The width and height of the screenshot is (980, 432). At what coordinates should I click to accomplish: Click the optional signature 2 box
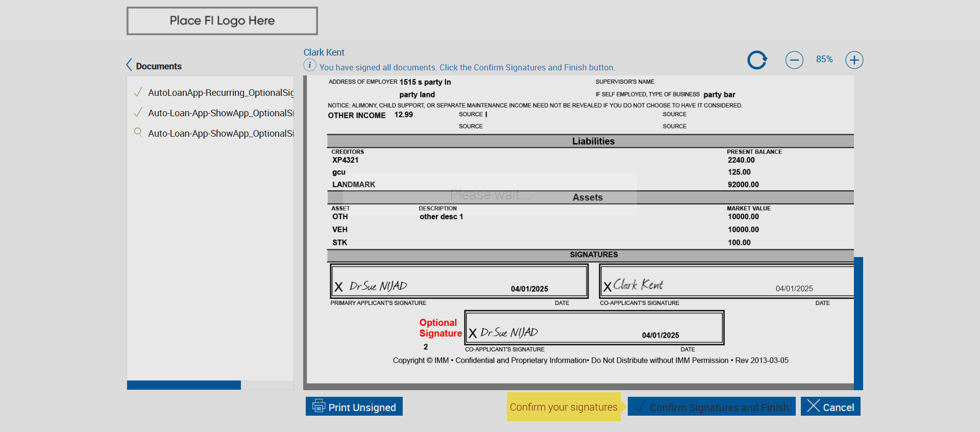[x=594, y=327]
